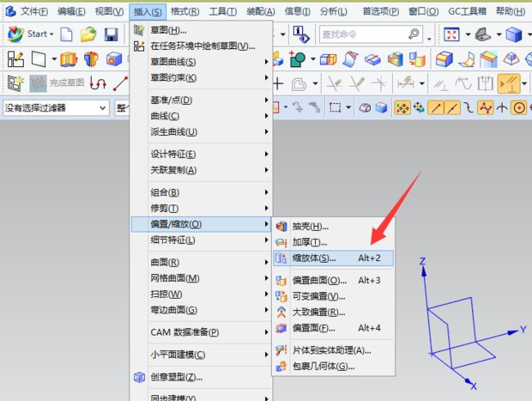
Task: Select 偏置曲面(O)... in submenu
Action: pos(333,281)
